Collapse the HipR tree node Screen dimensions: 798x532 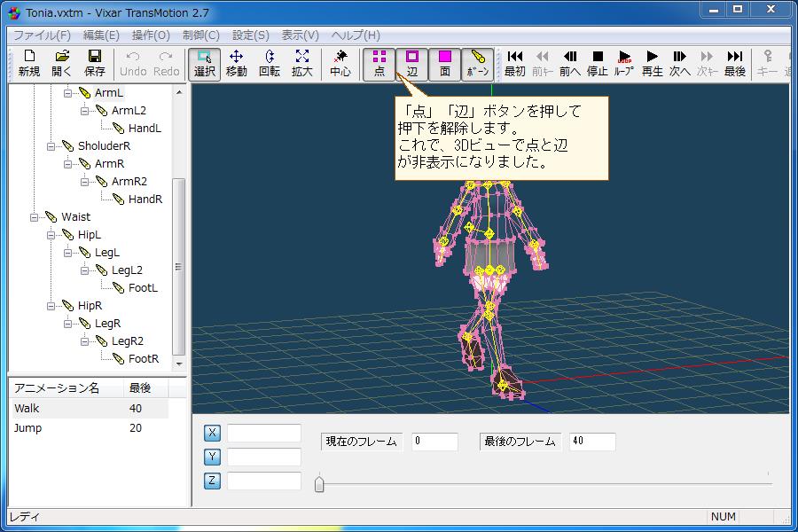coord(49,305)
